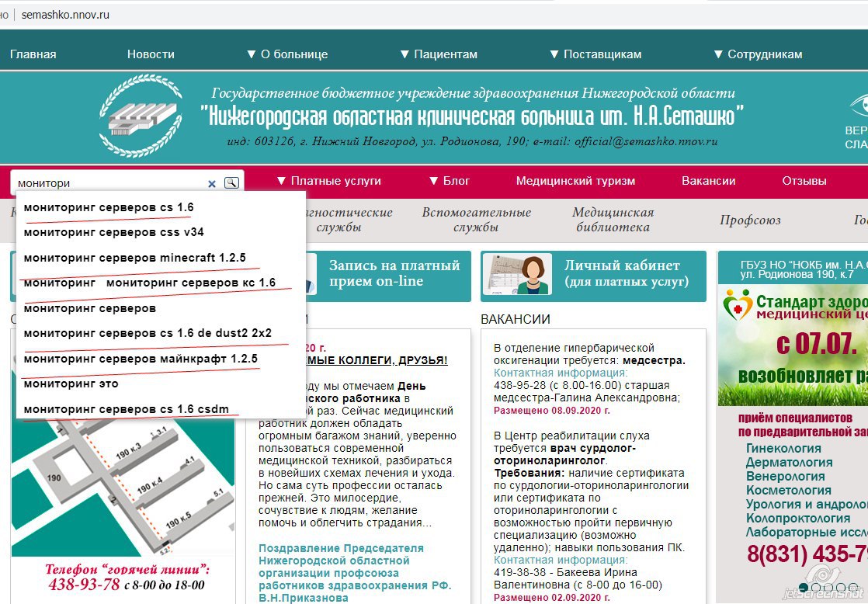Click Венерология in the banner list
The width and height of the screenshot is (868, 604).
[x=785, y=476]
